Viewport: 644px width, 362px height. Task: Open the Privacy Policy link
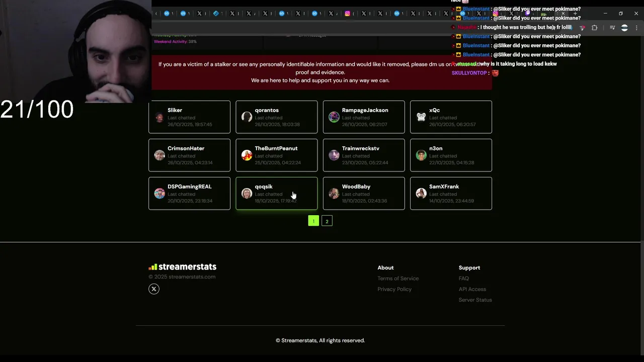[x=394, y=289]
